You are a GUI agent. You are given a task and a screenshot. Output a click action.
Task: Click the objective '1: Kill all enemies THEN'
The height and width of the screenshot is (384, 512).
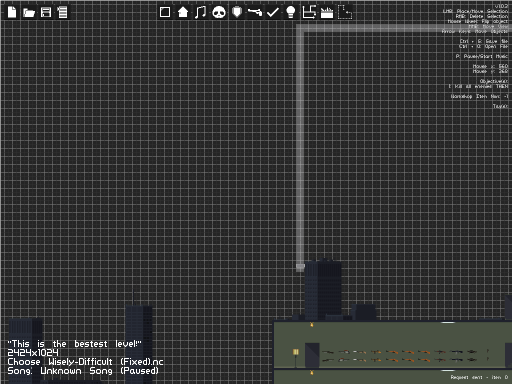pos(478,86)
